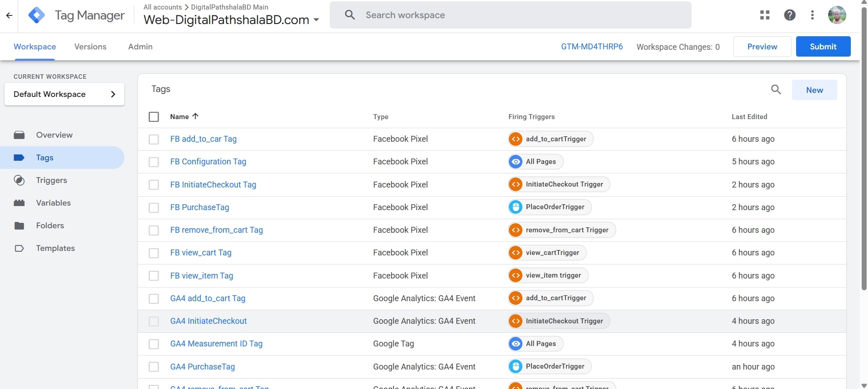This screenshot has width=868, height=389.
Task: Click the view_item trigger chip
Action: (548, 275)
